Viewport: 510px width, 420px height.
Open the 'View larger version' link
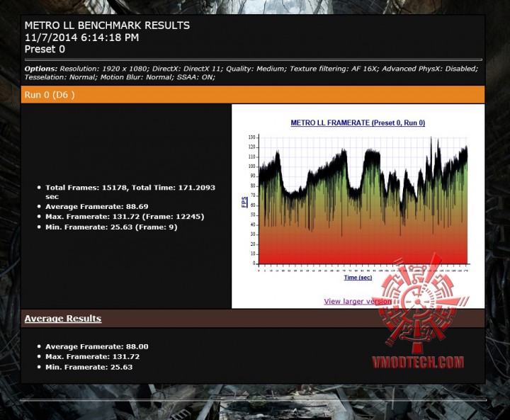358,301
